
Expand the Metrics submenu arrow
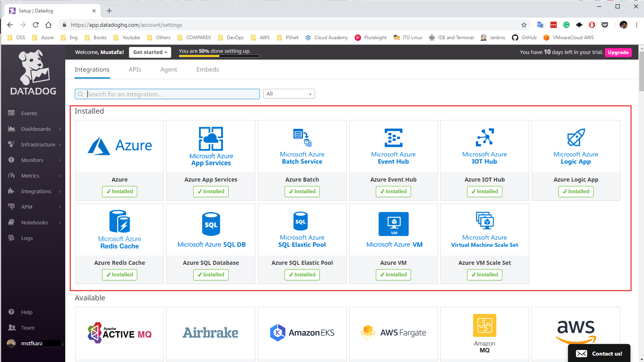coord(60,176)
